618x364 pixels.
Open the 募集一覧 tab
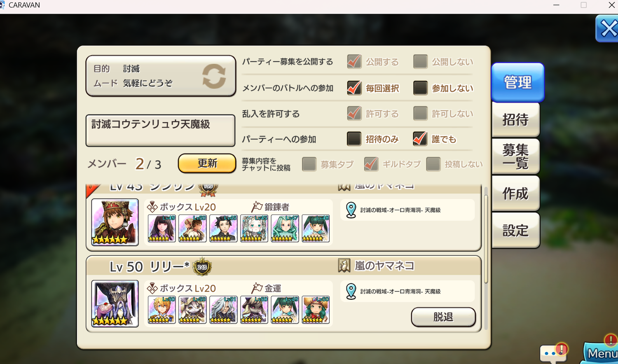[515, 156]
